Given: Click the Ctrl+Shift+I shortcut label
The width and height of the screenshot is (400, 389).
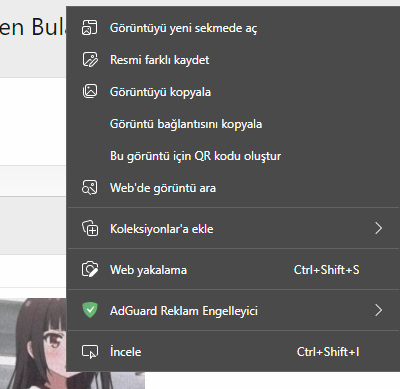Looking at the screenshot, I should [328, 352].
